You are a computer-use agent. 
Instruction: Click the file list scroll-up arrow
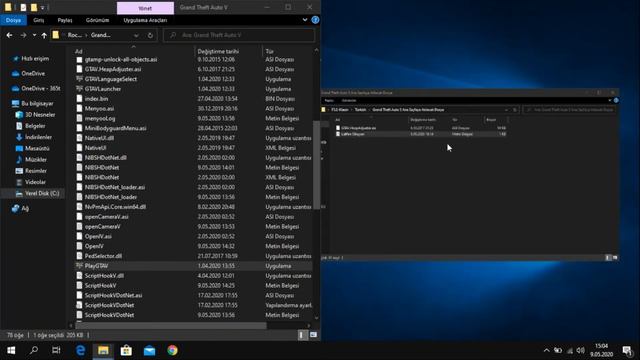[316, 50]
